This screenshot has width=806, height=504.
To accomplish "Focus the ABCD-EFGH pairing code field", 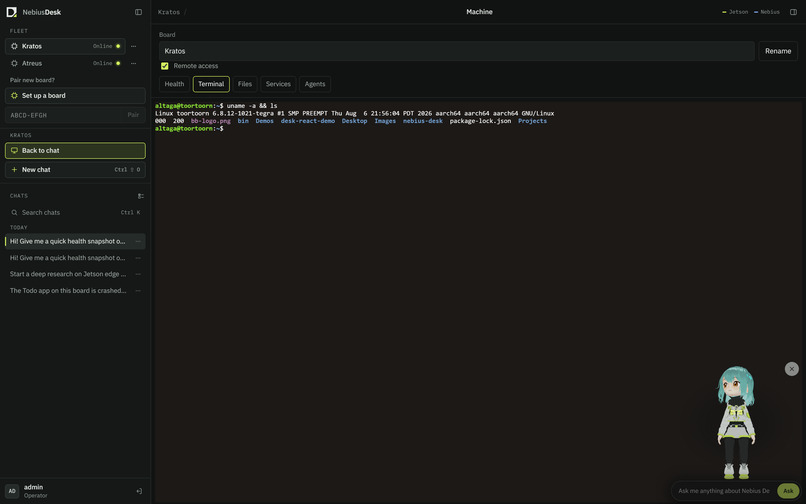I will (x=64, y=115).
